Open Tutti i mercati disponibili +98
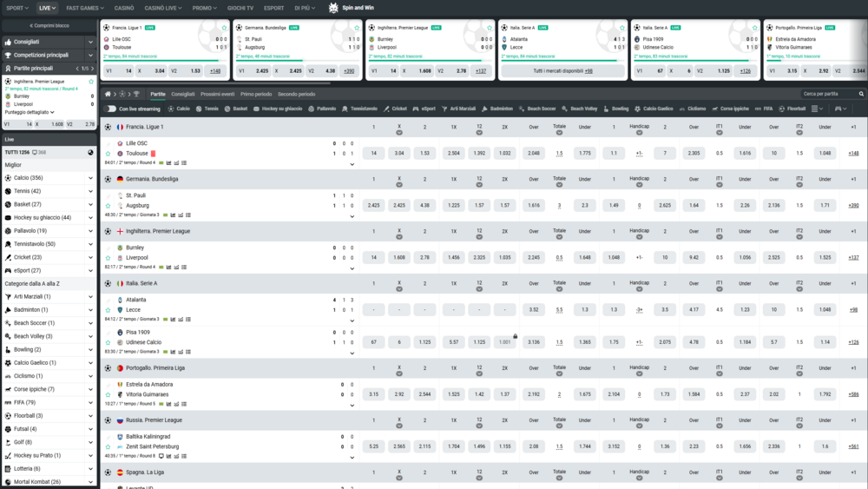The height and width of the screenshot is (489, 868). [x=562, y=71]
